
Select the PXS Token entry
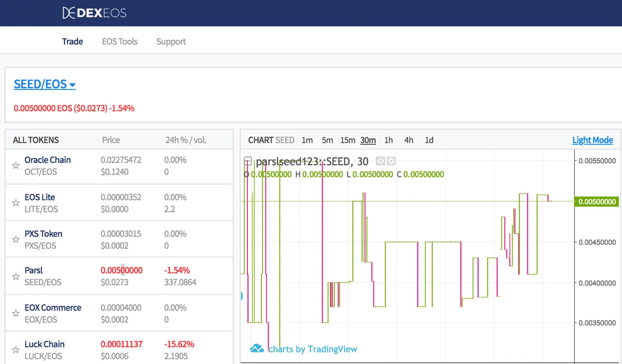(x=43, y=234)
